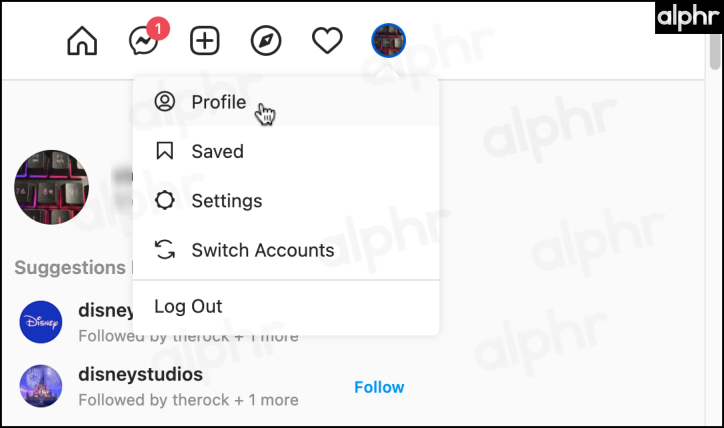Open the Explore compass icon
The image size is (724, 428).
pos(266,41)
